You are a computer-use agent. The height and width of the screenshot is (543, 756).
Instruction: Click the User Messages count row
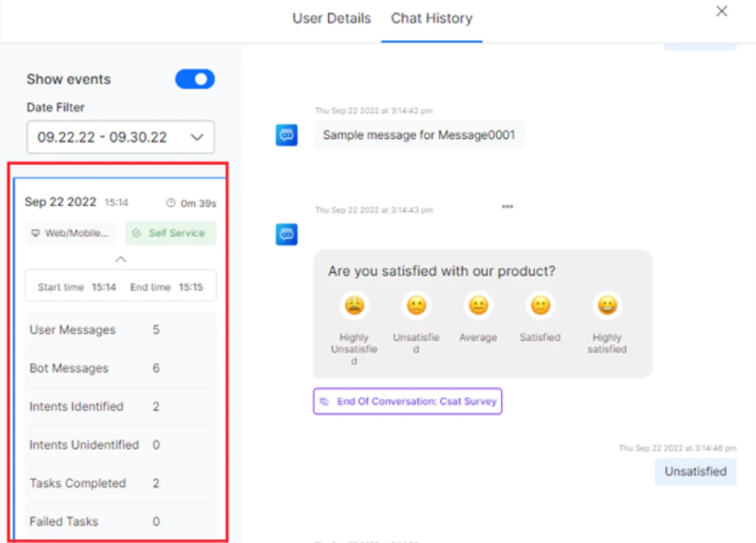click(x=120, y=330)
